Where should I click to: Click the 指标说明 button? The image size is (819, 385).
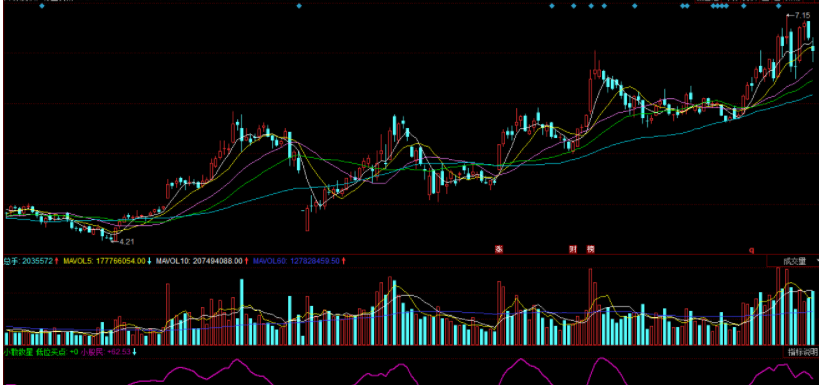pyautogui.click(x=802, y=352)
